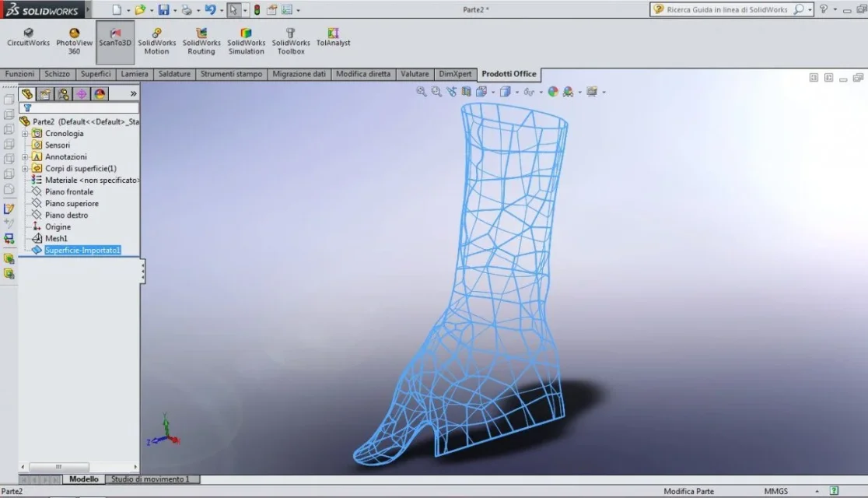Select the Prodotti Office tab
The width and height of the screenshot is (868, 498).
pyautogui.click(x=509, y=74)
